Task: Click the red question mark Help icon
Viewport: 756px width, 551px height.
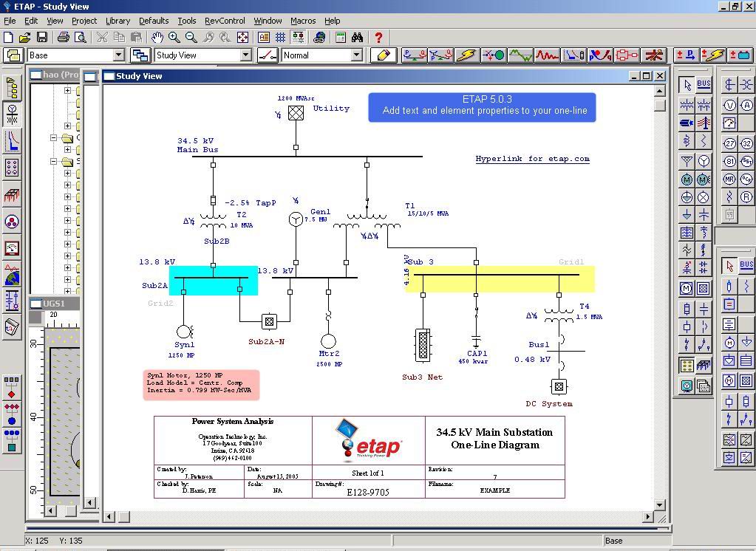Action: (x=378, y=37)
